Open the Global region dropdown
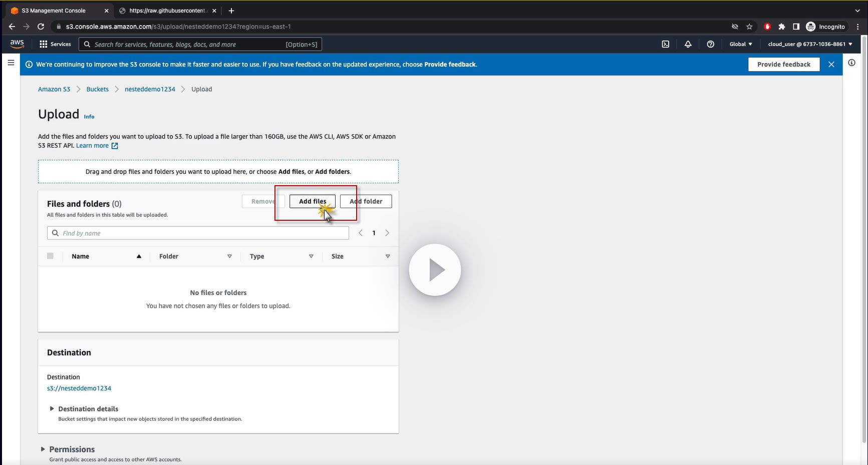The width and height of the screenshot is (868, 465). (x=740, y=44)
